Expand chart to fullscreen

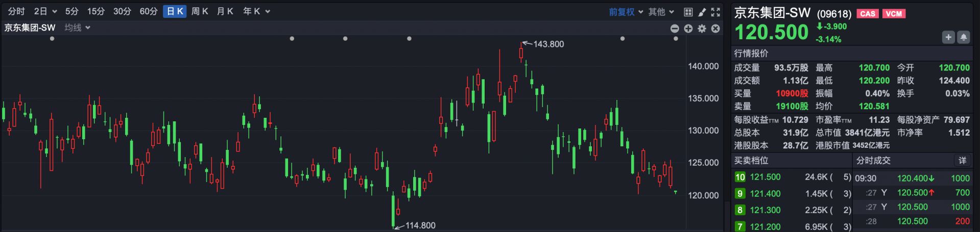click(x=715, y=12)
